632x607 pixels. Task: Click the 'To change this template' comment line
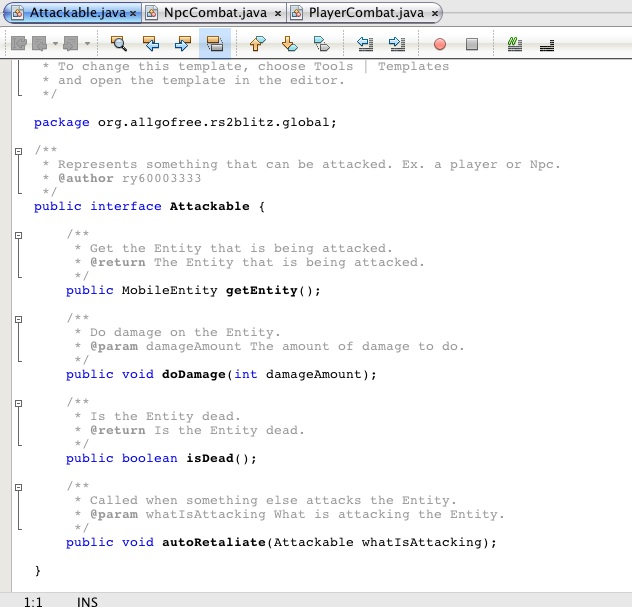coord(245,66)
